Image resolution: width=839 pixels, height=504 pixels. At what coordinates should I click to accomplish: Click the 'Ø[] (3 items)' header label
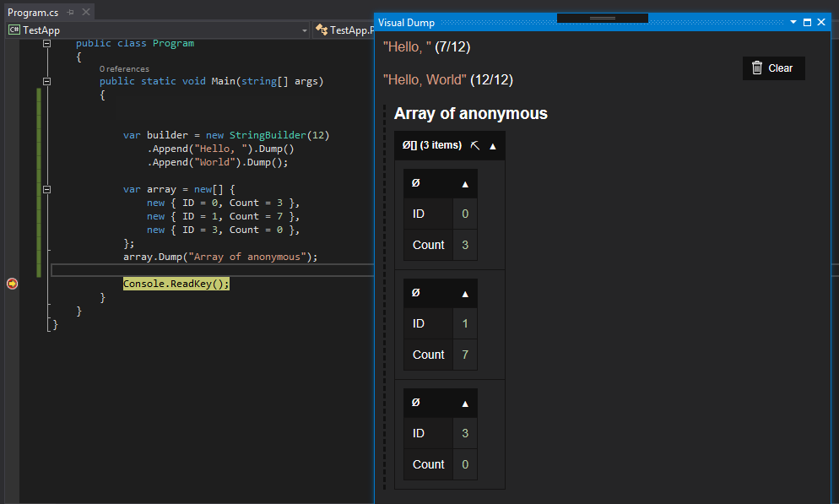[432, 145]
